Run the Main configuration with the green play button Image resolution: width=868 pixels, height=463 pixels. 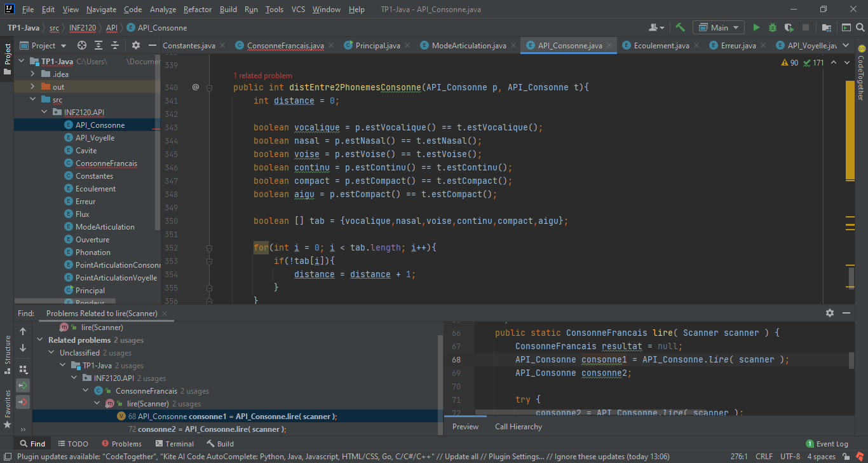[x=756, y=27]
